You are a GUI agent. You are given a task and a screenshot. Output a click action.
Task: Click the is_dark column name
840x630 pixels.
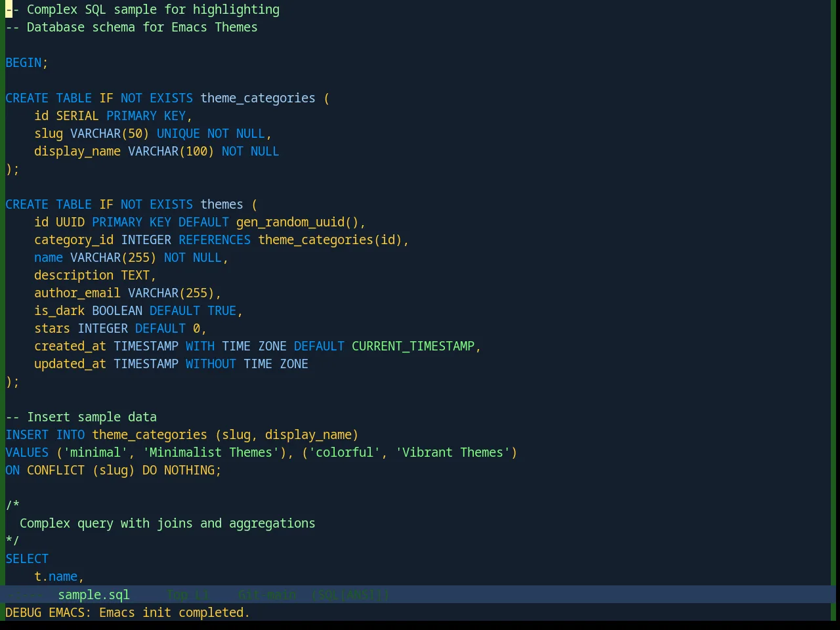pyautogui.click(x=60, y=311)
